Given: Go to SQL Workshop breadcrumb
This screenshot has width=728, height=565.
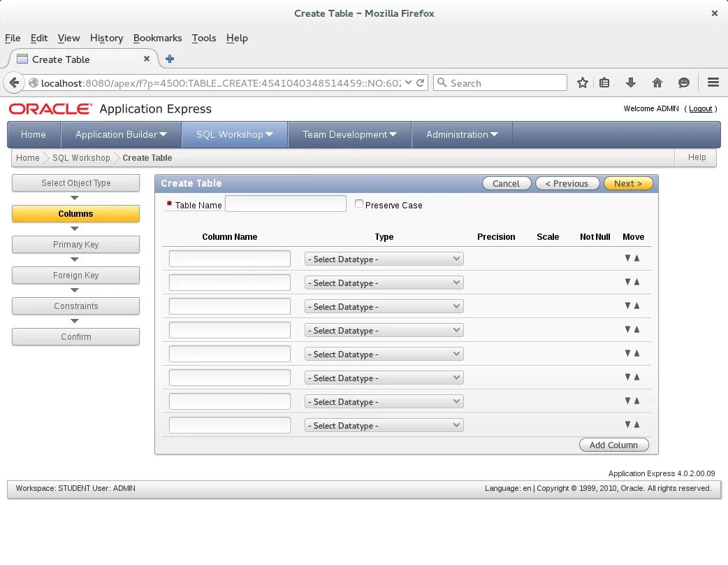Looking at the screenshot, I should coord(81,157).
